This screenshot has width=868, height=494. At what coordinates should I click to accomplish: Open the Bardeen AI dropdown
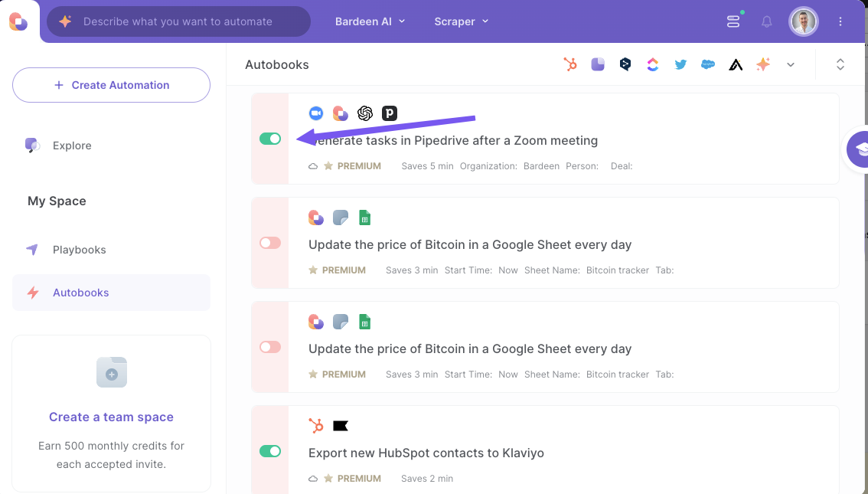tap(370, 21)
